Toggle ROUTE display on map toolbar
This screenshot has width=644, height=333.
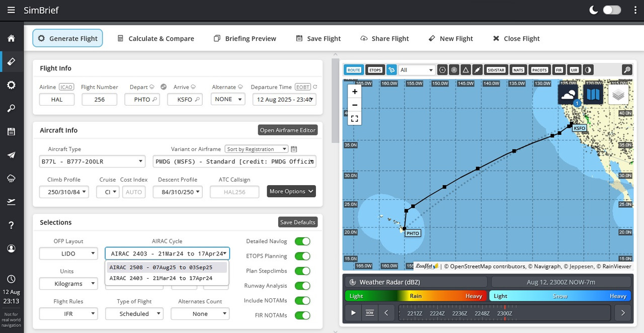coord(354,70)
